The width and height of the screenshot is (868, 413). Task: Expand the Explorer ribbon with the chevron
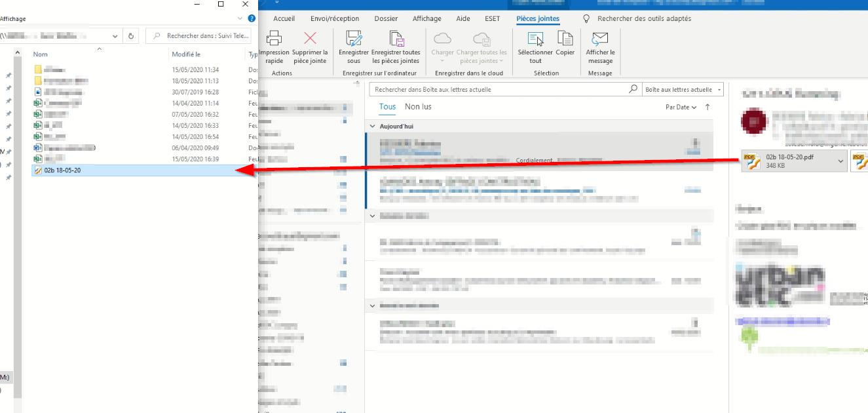coord(240,19)
